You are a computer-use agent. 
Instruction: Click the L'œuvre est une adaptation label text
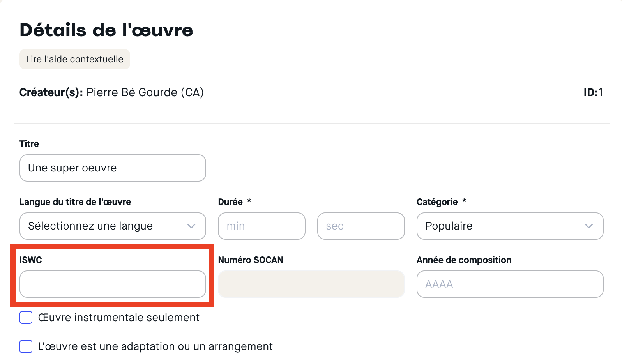point(155,346)
